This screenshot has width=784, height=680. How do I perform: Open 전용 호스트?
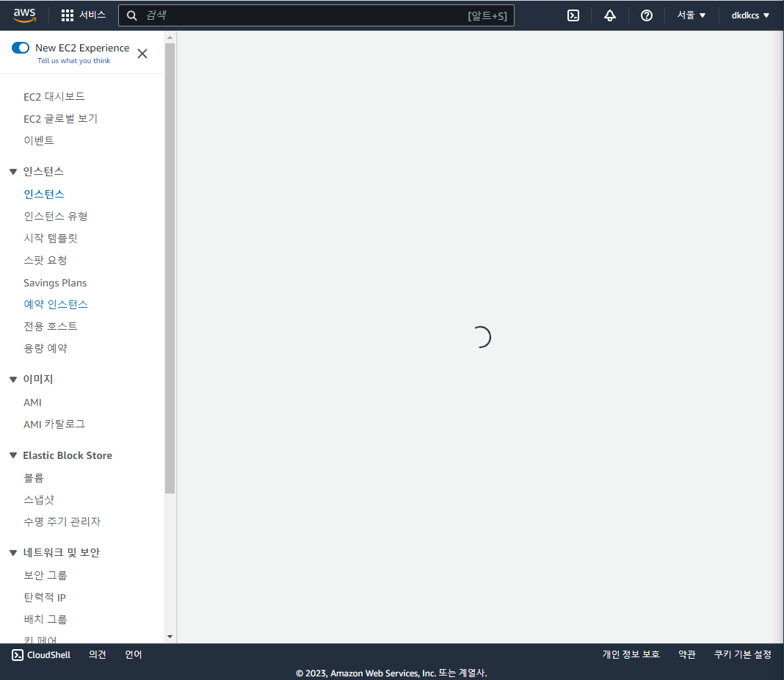pos(51,326)
